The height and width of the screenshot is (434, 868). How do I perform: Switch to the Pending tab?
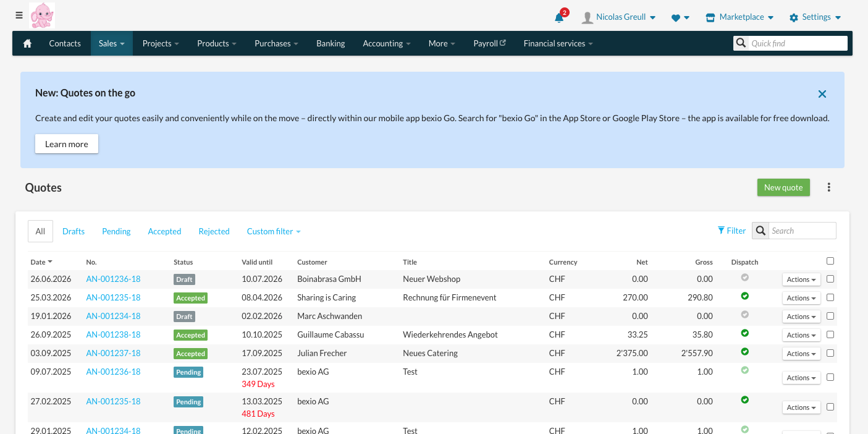pyautogui.click(x=116, y=231)
